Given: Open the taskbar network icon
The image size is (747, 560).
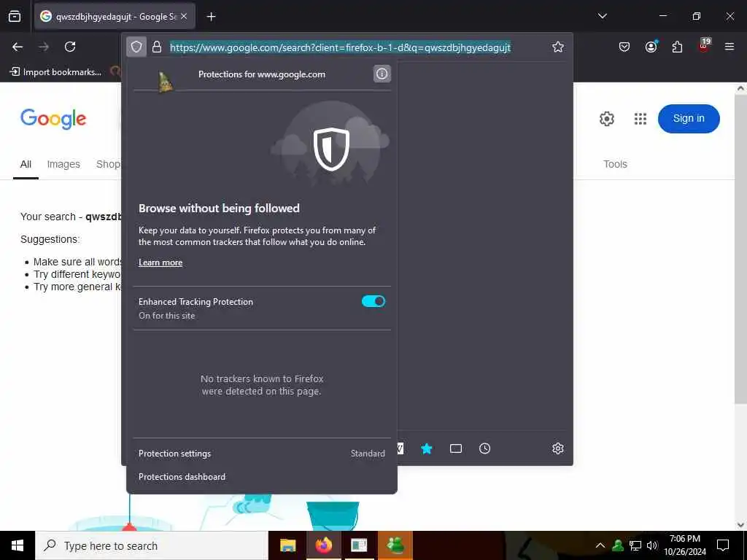Looking at the screenshot, I should 635,545.
